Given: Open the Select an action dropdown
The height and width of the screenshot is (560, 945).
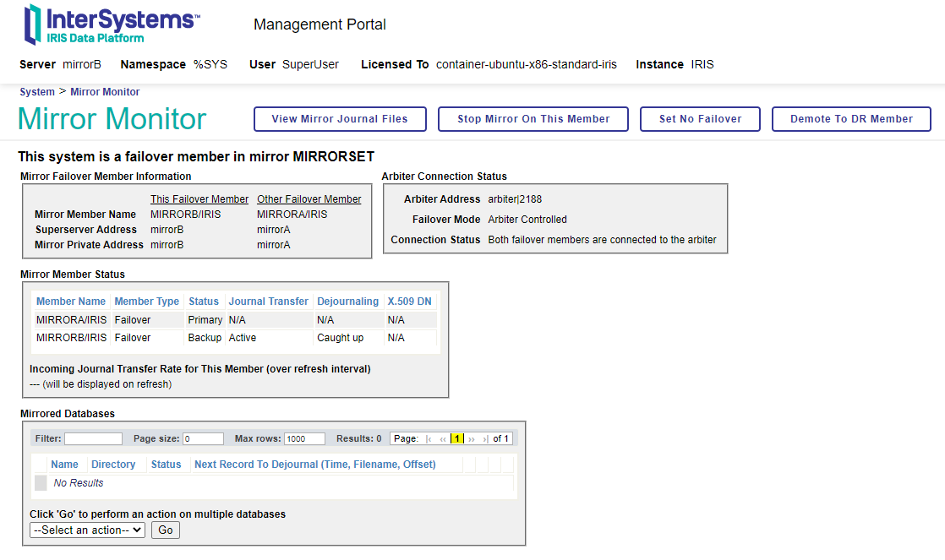Looking at the screenshot, I should [x=87, y=530].
